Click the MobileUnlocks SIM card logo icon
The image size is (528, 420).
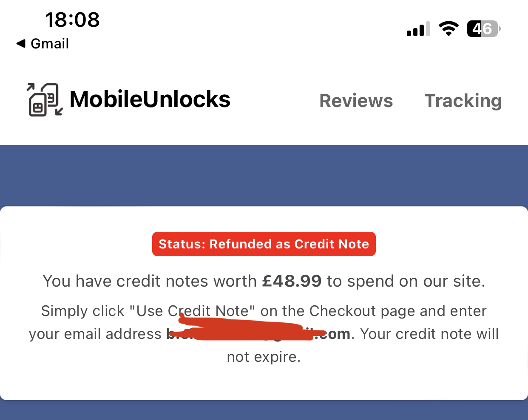click(44, 100)
